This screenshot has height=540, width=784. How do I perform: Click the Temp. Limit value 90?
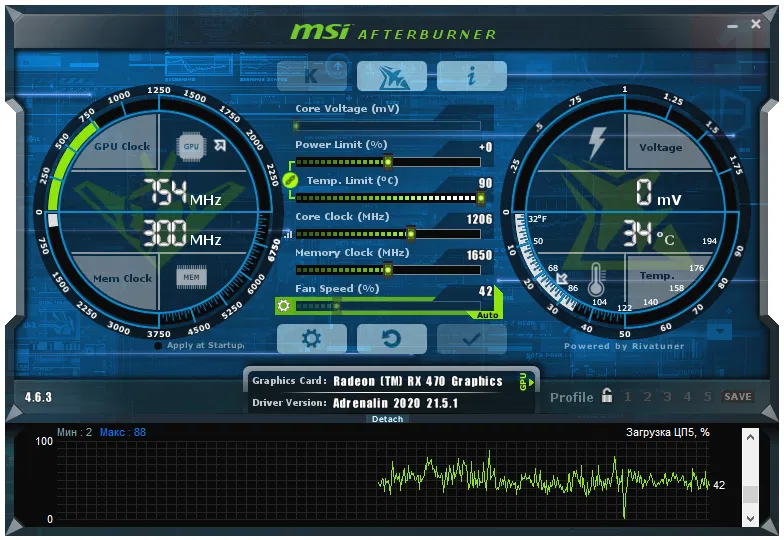click(x=485, y=183)
